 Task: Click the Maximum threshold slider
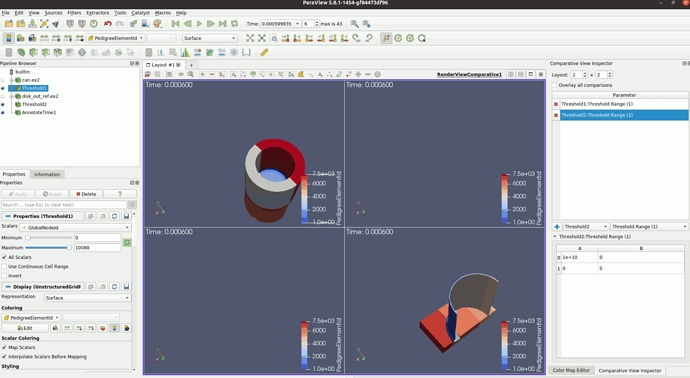[x=48, y=248]
